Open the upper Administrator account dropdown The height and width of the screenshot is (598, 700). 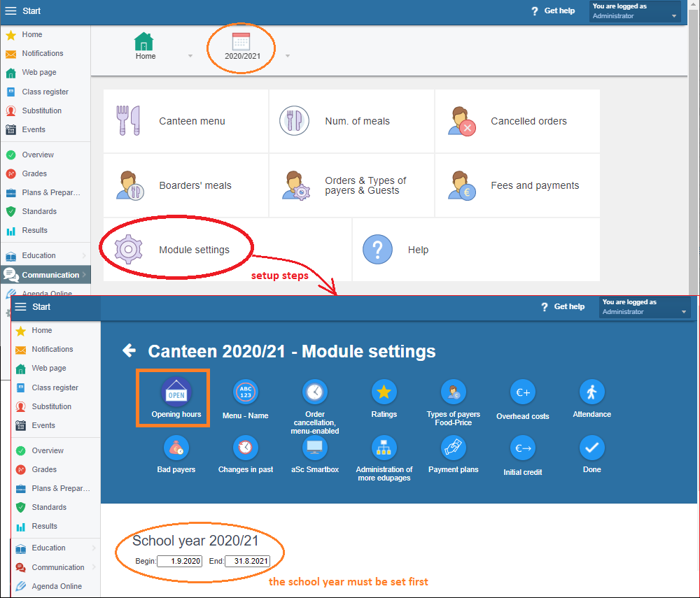click(x=635, y=11)
